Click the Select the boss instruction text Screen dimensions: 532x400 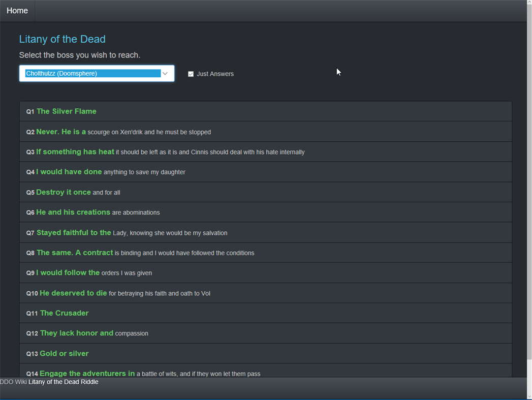[x=80, y=55]
